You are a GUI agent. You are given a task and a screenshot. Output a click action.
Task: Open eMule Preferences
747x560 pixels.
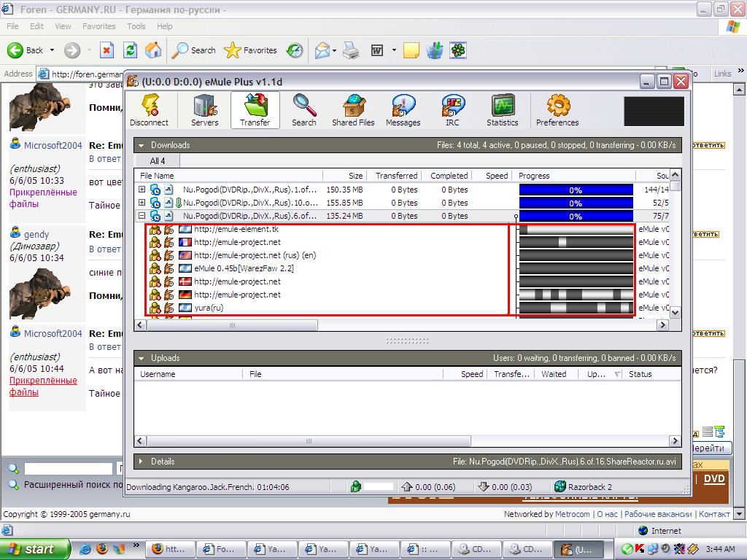click(x=557, y=110)
